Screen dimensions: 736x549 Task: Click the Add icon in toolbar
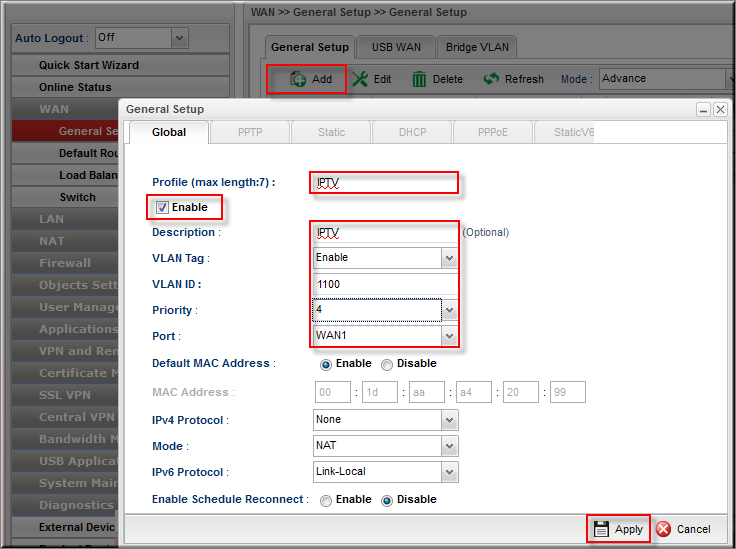pyautogui.click(x=298, y=79)
